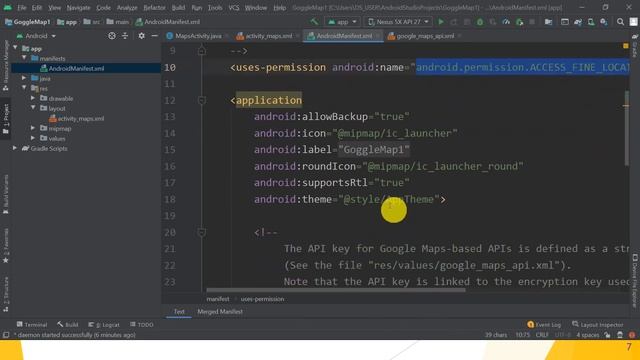Image resolution: width=640 pixels, height=360 pixels.
Task: Click Scroll from Source target icon
Action: click(x=111, y=36)
